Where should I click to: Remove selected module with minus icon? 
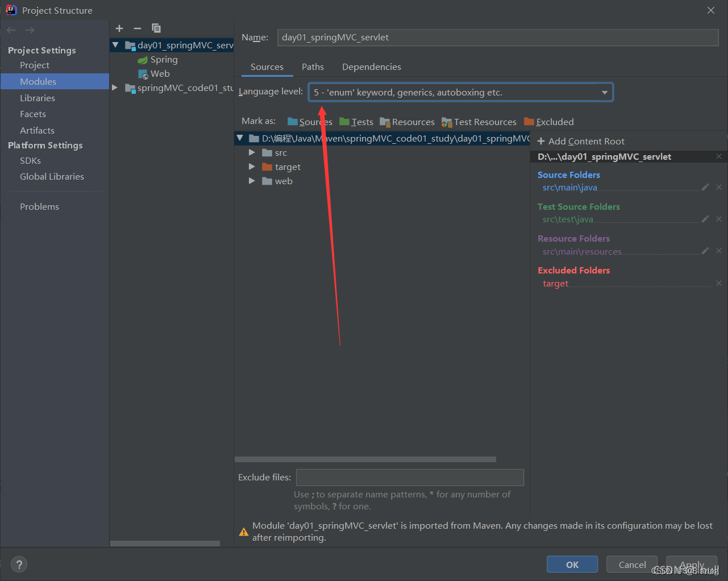(x=138, y=28)
